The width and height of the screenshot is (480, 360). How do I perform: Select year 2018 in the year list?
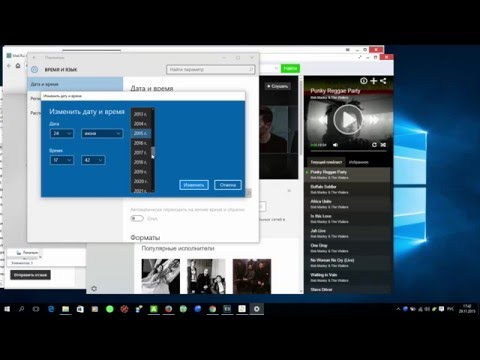pyautogui.click(x=141, y=162)
